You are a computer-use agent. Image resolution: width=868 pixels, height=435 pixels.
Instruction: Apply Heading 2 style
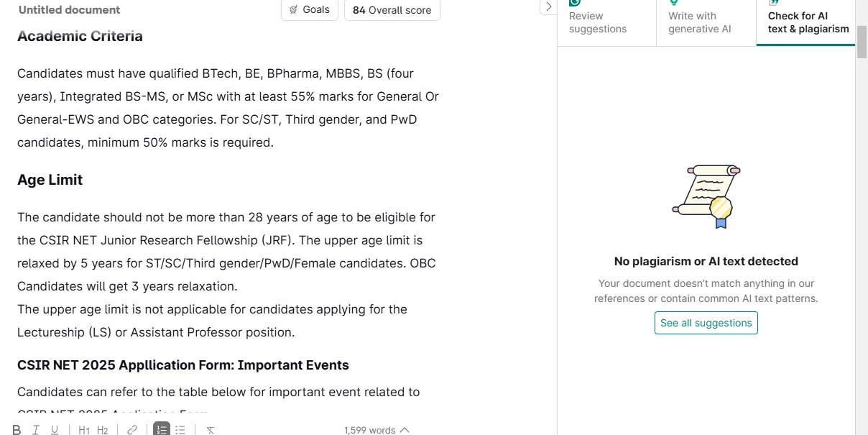(103, 430)
